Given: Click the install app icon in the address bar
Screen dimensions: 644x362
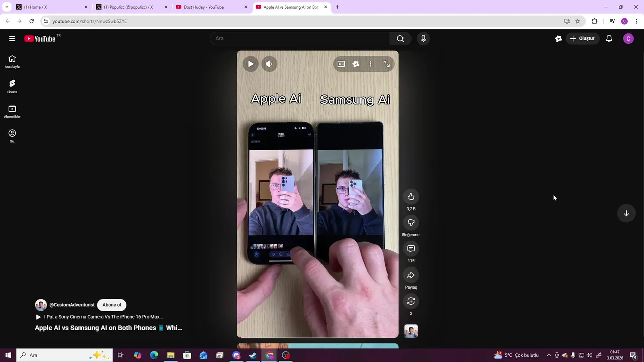Looking at the screenshot, I should coord(567,21).
